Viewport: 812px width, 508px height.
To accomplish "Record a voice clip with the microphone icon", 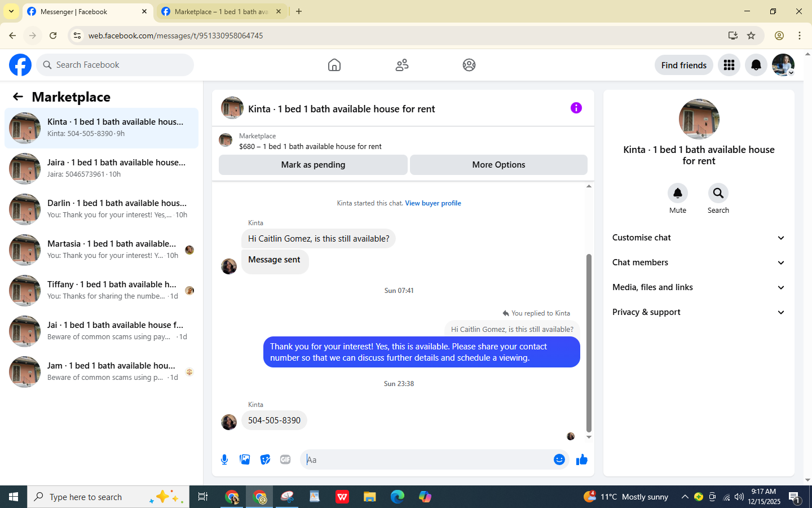I will point(224,459).
